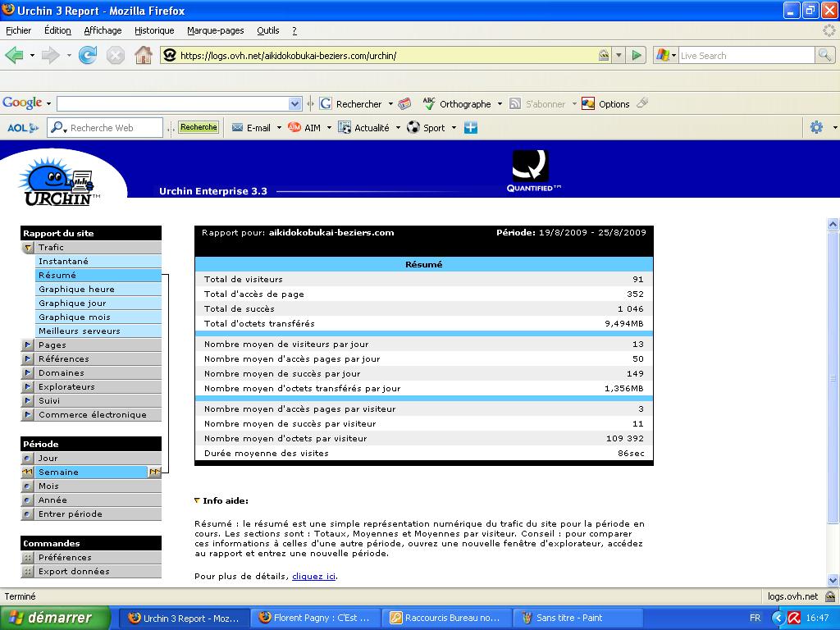The width and height of the screenshot is (840, 630).
Task: Expand the Pages section
Action: tap(28, 345)
